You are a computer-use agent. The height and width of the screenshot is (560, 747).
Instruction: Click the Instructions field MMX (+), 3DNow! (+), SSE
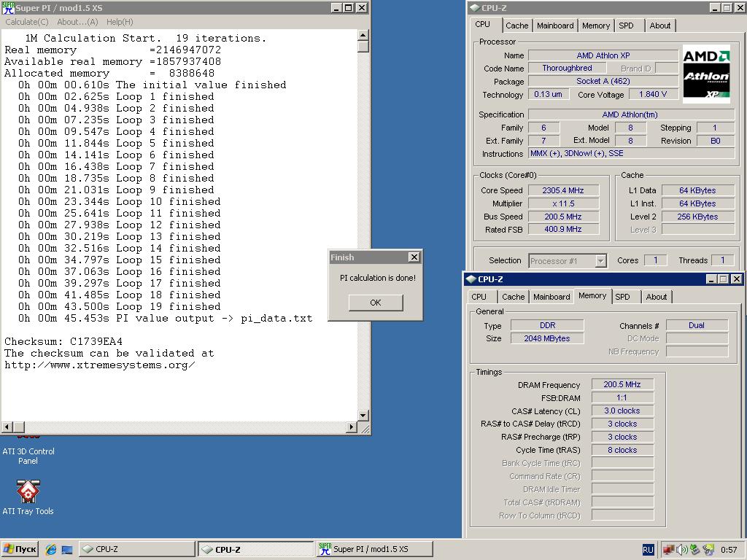pyautogui.click(x=631, y=153)
